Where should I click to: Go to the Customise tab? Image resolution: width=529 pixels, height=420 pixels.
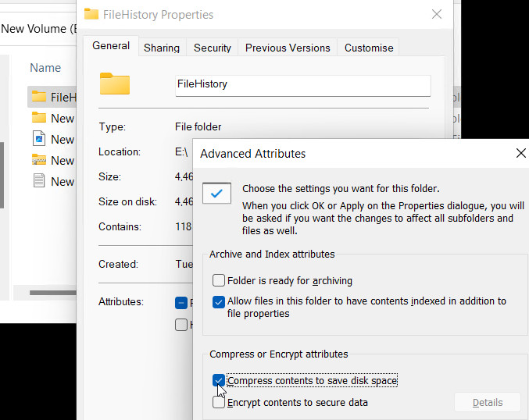point(369,48)
